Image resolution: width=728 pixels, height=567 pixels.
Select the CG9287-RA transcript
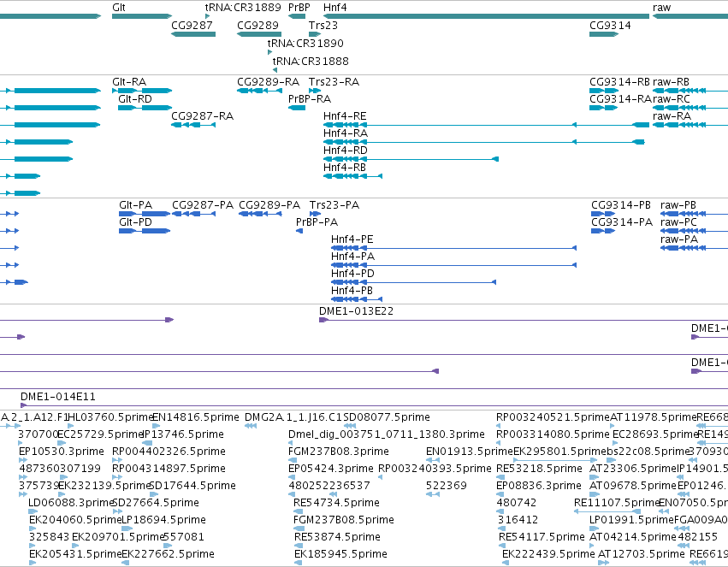[193, 125]
